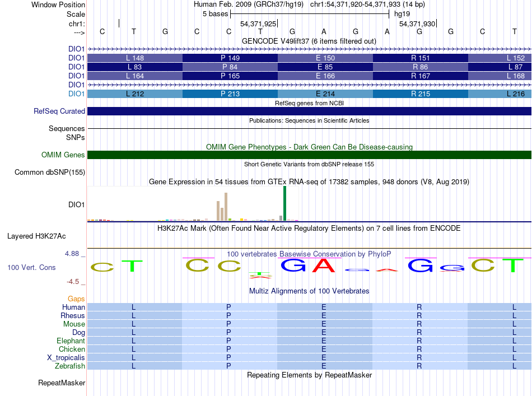532x396 pixels.
Task: Click the L 83 codon box
Action: [135, 67]
